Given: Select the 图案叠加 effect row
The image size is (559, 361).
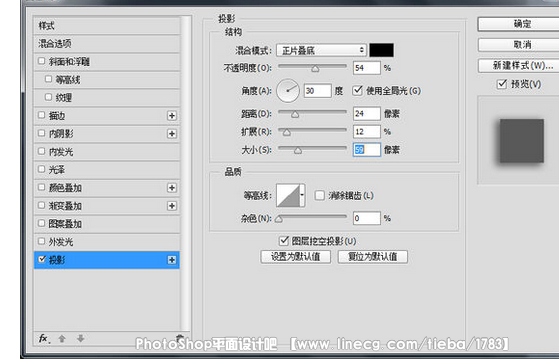Looking at the screenshot, I should tap(107, 224).
